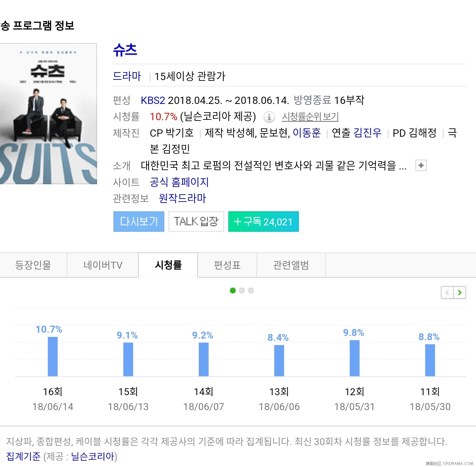476x467 pixels.
Task: Click the 8.4% label above 13회 bar
Action: point(278,338)
